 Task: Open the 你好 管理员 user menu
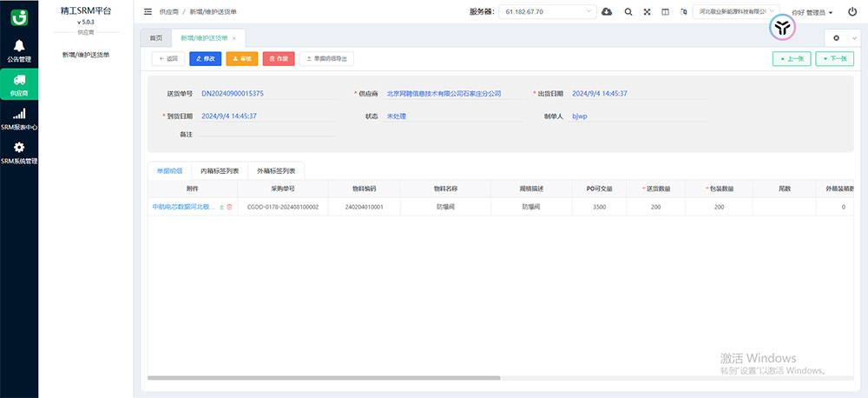(812, 13)
